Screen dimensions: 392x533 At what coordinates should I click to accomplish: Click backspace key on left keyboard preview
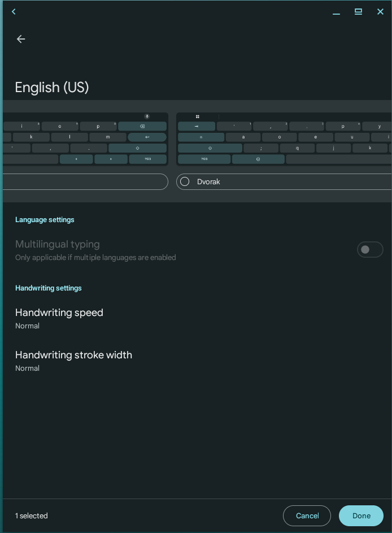pos(142,126)
